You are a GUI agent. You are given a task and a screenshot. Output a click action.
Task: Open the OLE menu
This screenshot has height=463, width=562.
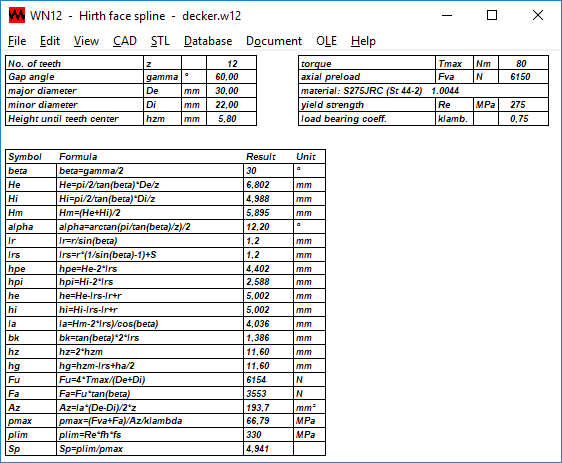[327, 41]
